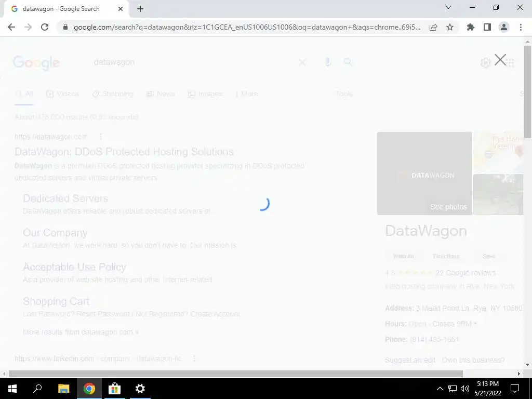
Task: Switch to the News results tab
Action: click(x=161, y=94)
